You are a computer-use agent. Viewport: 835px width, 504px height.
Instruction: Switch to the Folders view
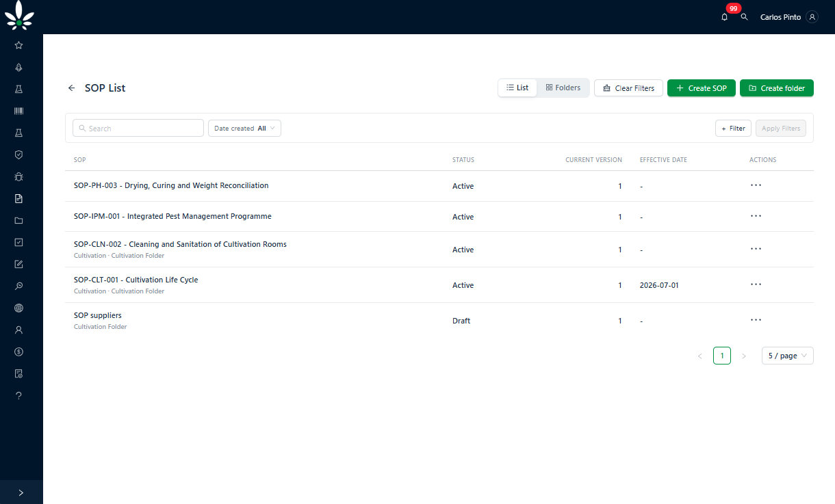563,88
